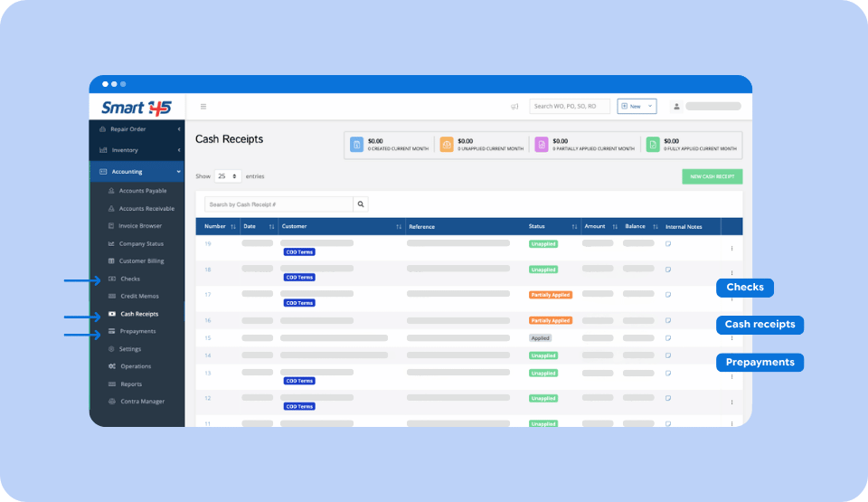The height and width of the screenshot is (502, 868).
Task: Open internal notes icon for receipt 19
Action: pyautogui.click(x=668, y=244)
